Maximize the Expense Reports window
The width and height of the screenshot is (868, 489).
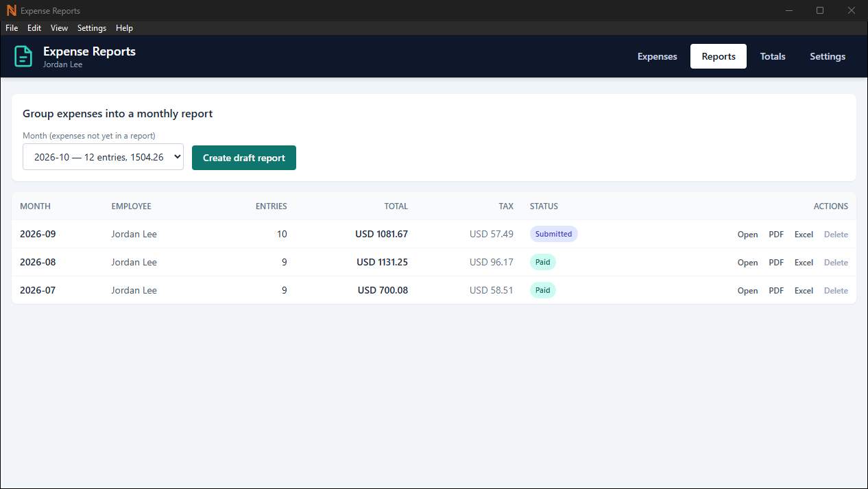coord(820,10)
